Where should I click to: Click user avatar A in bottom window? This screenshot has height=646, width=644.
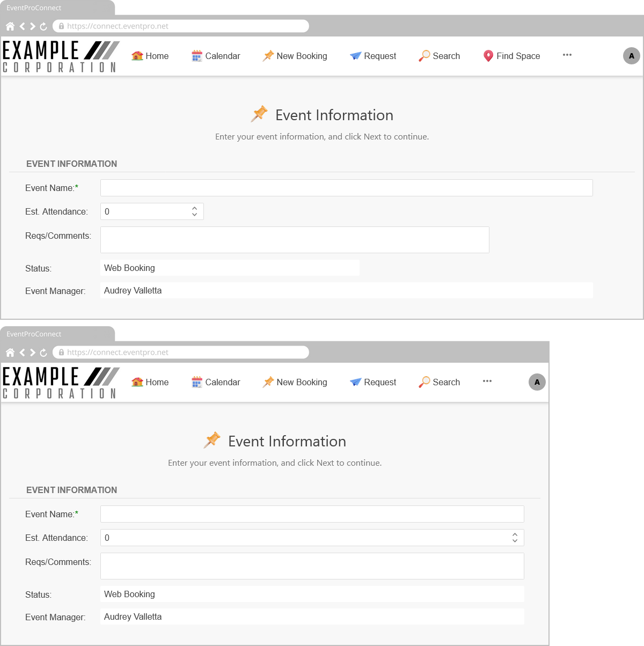537,382
